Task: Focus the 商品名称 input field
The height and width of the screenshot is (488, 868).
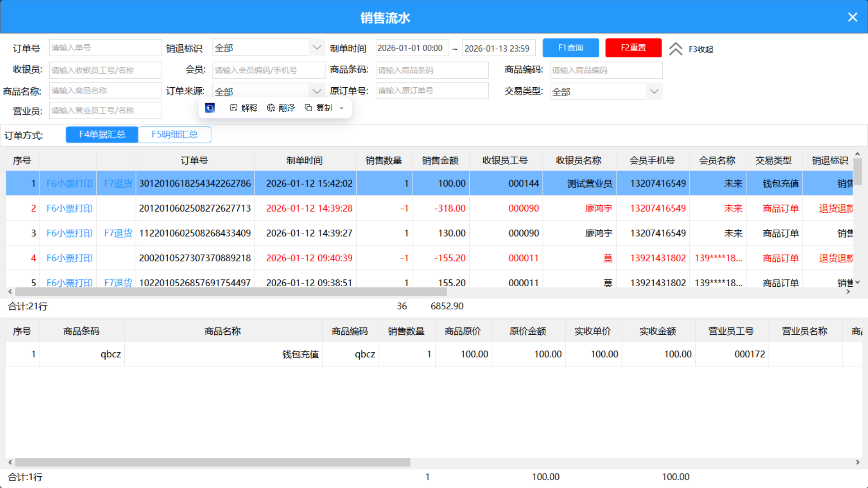Action: 105,90
